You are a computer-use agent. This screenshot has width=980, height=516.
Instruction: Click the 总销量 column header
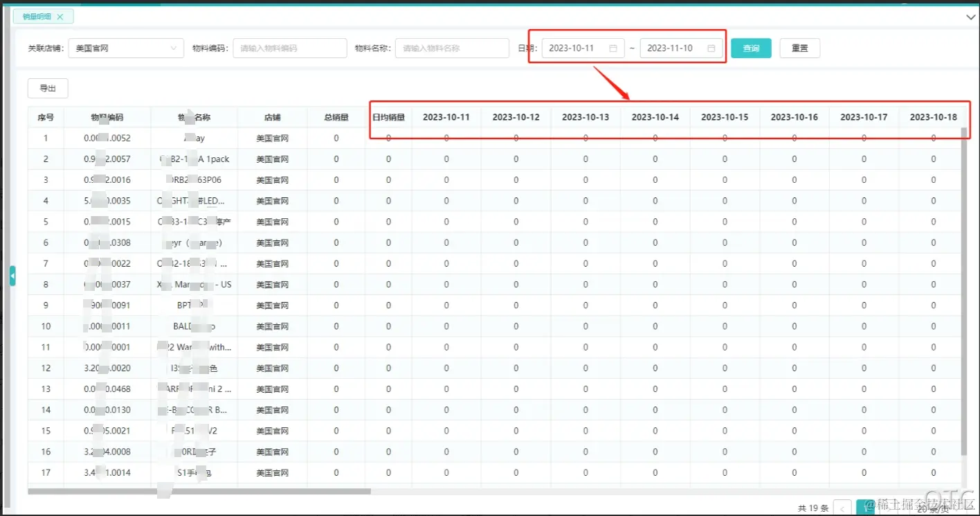336,118
